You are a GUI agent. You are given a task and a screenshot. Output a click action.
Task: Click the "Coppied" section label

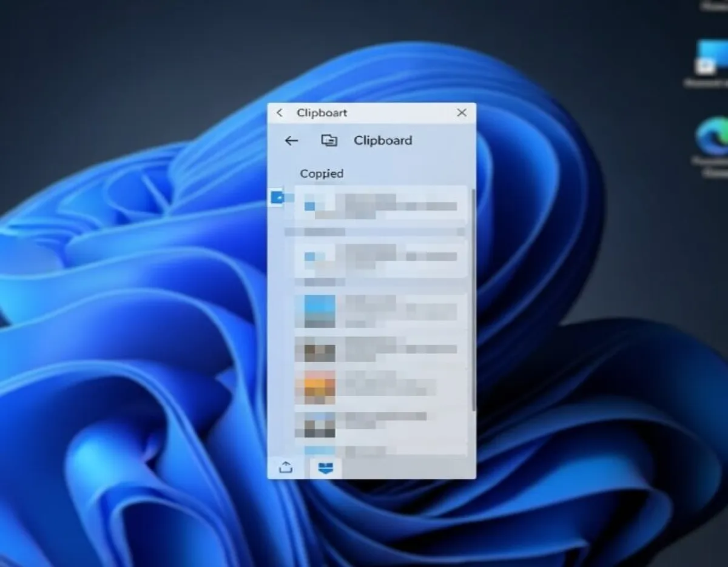pos(322,174)
